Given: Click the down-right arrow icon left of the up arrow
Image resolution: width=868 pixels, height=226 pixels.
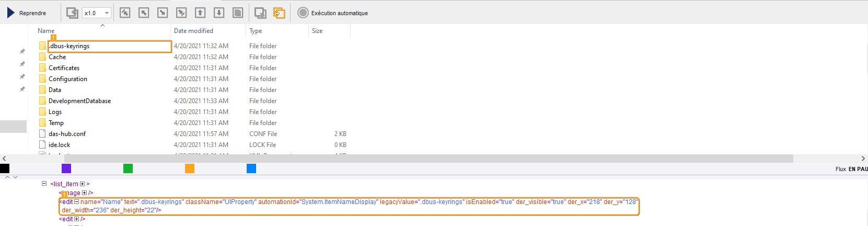Looking at the screenshot, I should tap(181, 13).
